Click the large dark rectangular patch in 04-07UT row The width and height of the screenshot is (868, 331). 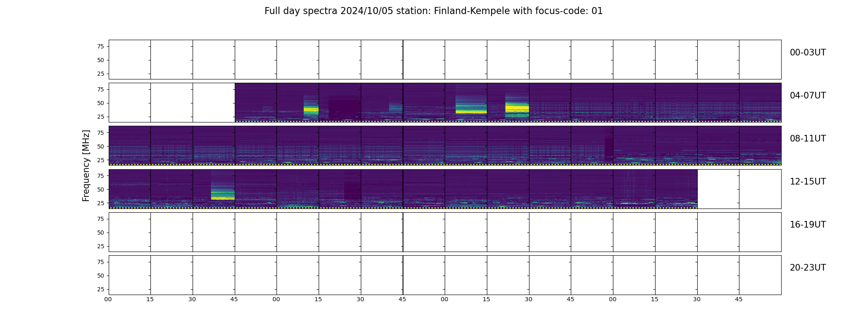344,109
